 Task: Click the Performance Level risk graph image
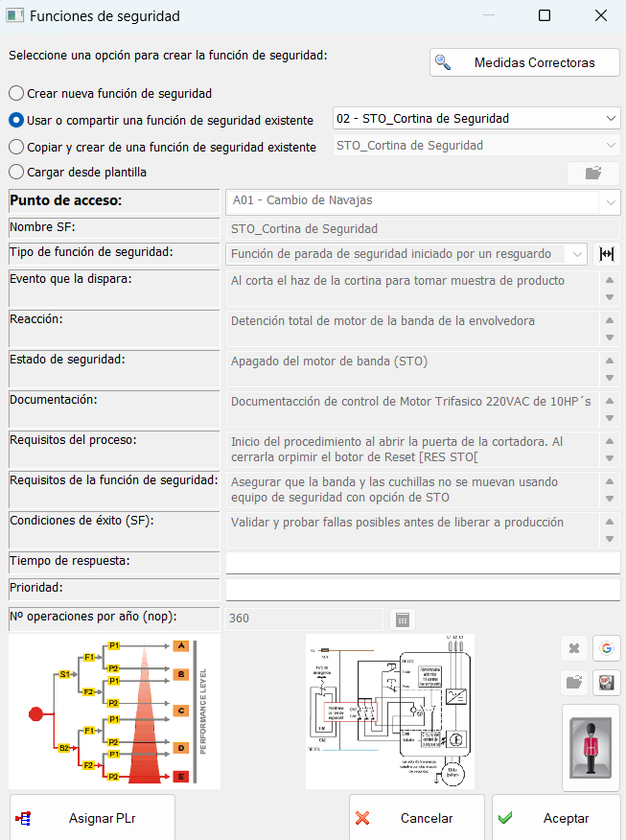(115, 711)
